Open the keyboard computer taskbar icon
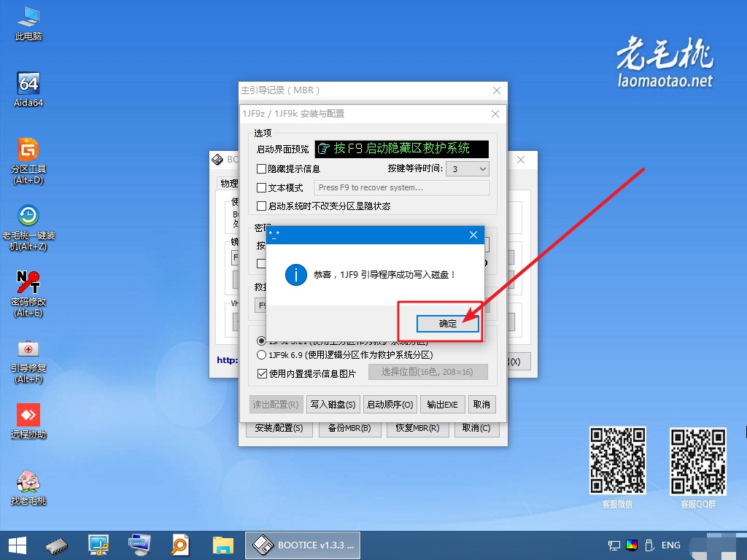 139,545
